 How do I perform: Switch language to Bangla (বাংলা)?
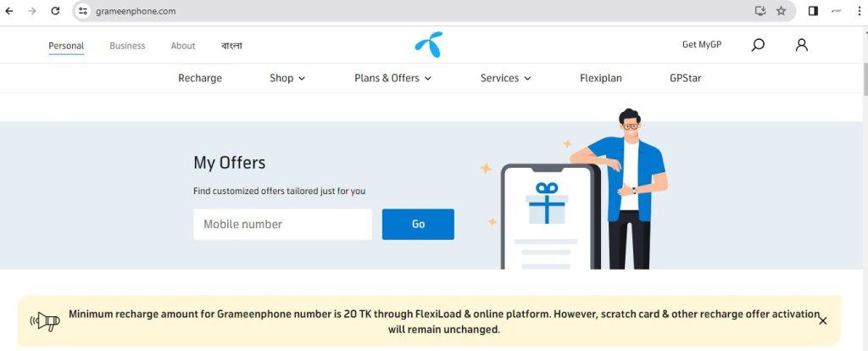pyautogui.click(x=231, y=46)
